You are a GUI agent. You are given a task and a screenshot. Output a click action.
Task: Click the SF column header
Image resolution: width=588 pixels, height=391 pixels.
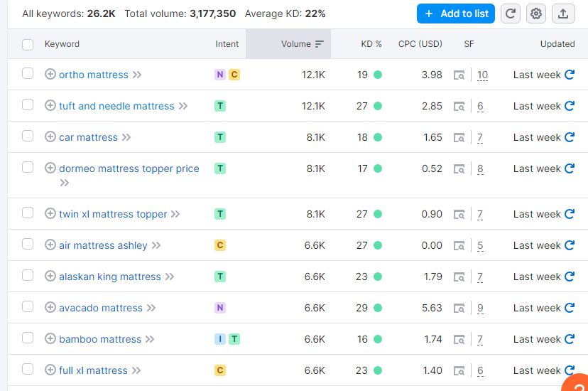coord(469,44)
